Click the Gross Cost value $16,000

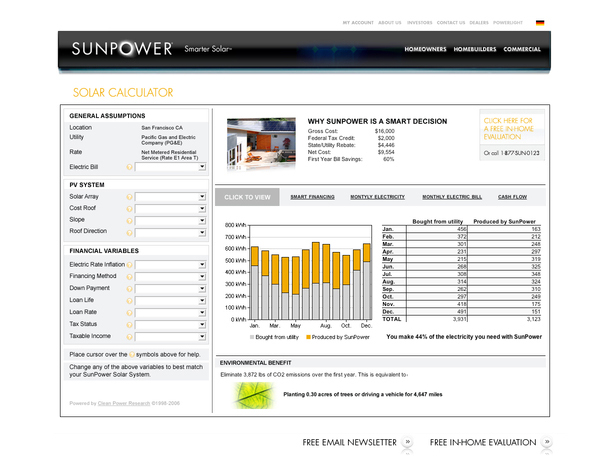click(x=385, y=131)
